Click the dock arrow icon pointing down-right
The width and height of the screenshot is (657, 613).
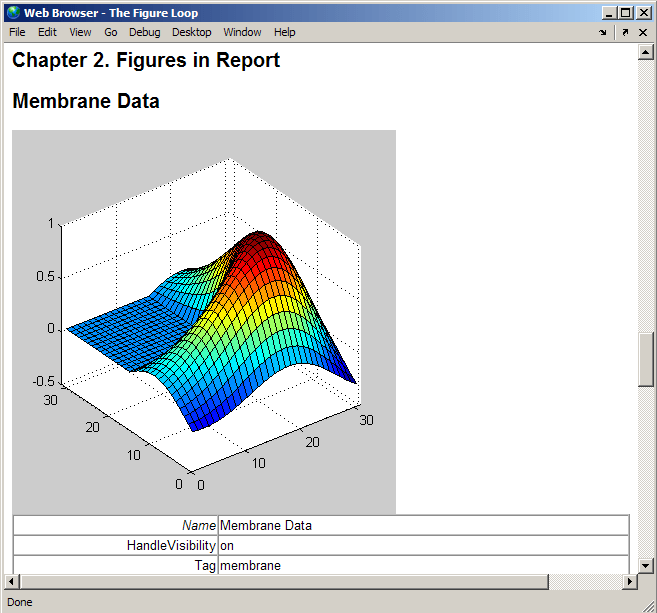tap(603, 32)
